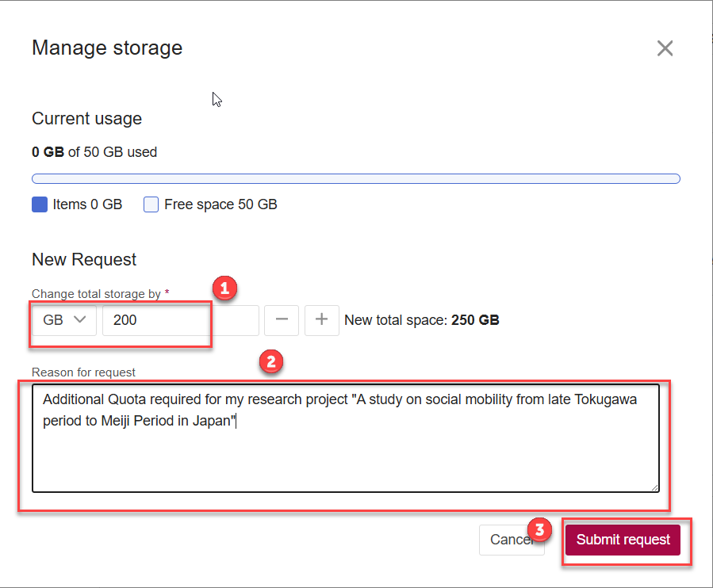
Task: Increase storage amount with plus button
Action: point(321,320)
